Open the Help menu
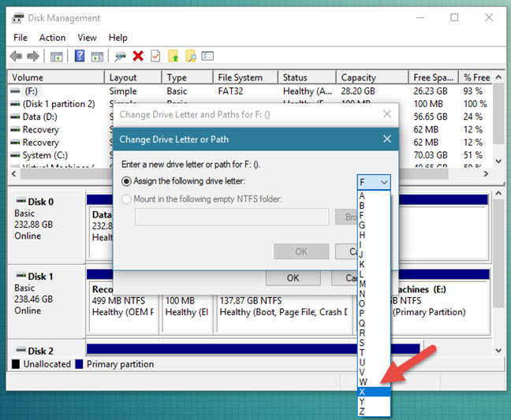511x420 pixels. coord(118,38)
